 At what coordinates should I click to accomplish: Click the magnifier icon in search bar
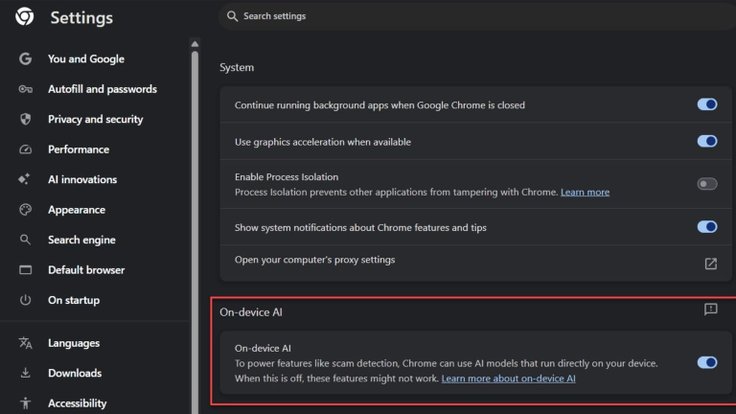[x=232, y=16]
